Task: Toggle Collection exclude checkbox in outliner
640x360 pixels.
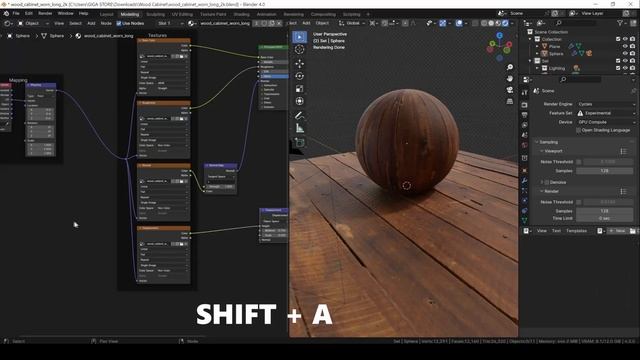Action: [618, 39]
